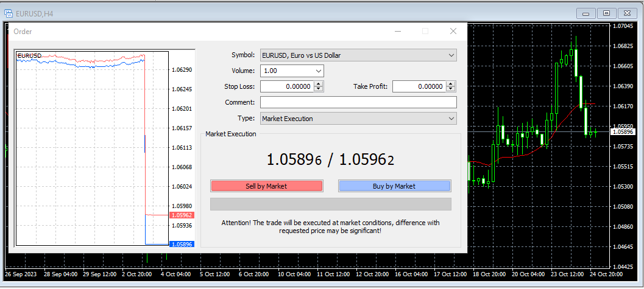This screenshot has width=644, height=289.
Task: Minimize the EURUSD,H4 chart window
Action: 586,13
